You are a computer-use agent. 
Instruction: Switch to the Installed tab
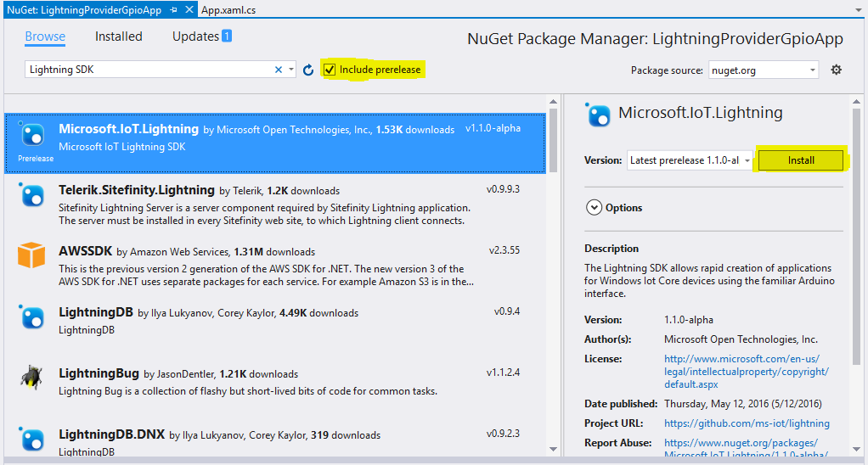coord(118,36)
